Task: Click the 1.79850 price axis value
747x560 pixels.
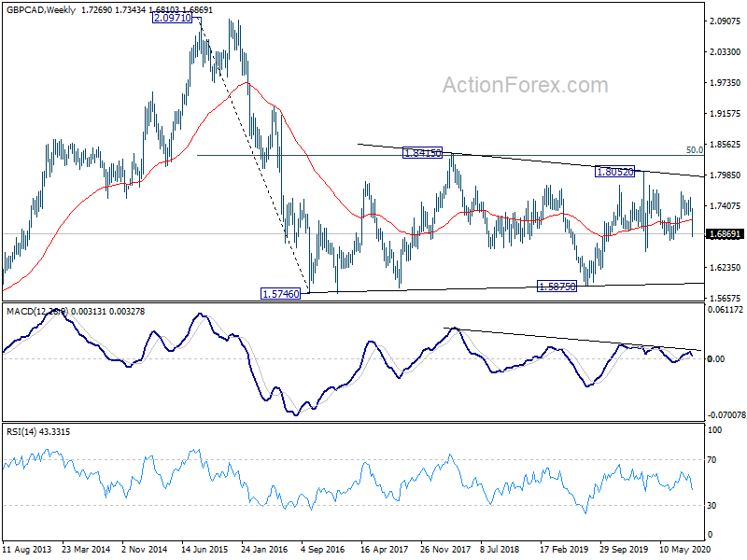Action: click(726, 175)
